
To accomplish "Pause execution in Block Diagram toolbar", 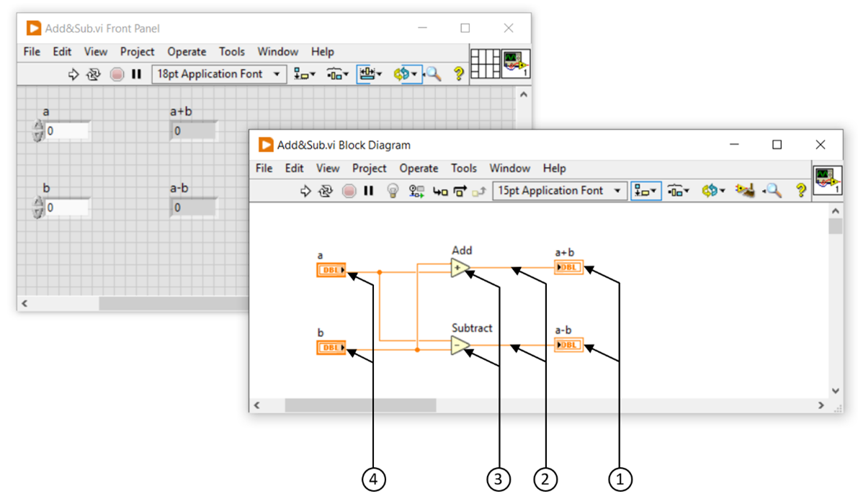I will [x=369, y=191].
